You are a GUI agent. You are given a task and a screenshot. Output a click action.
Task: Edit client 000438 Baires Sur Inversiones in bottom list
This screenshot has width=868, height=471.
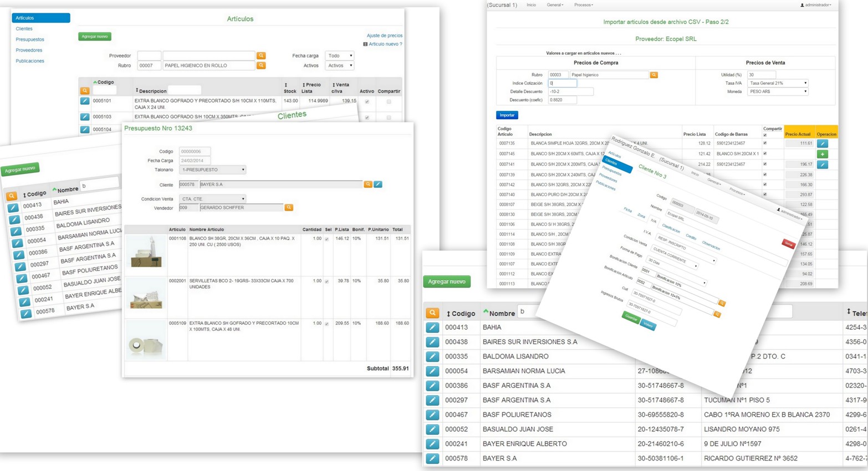[x=432, y=342]
